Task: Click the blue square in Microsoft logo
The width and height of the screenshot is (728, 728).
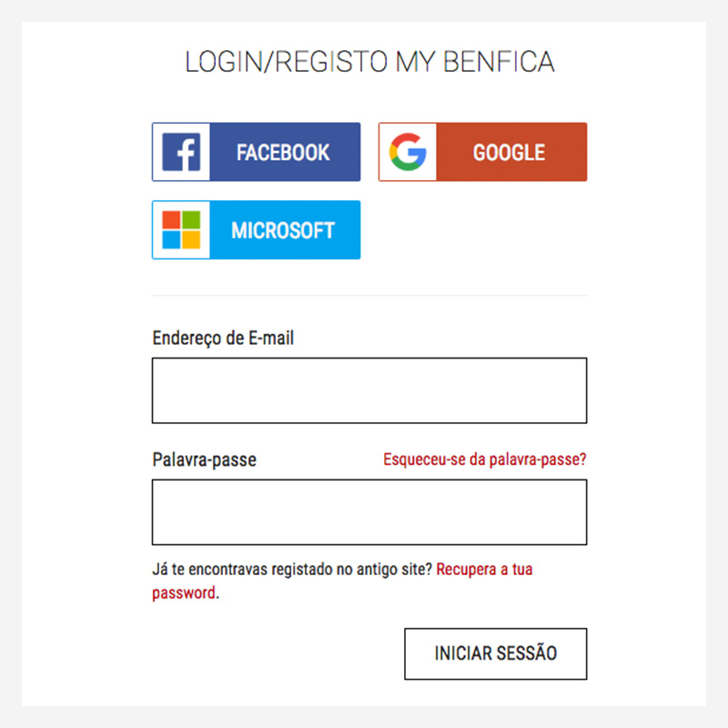Action: (172, 239)
